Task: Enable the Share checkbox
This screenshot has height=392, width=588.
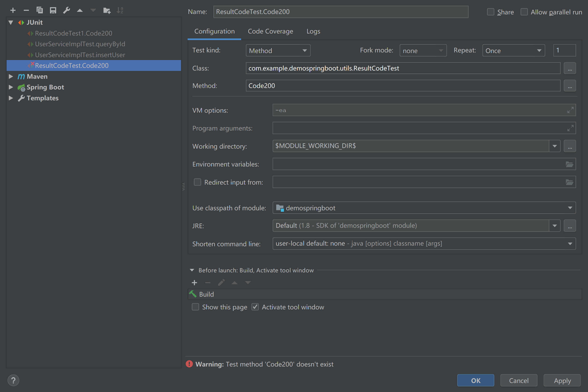Action: coord(490,12)
